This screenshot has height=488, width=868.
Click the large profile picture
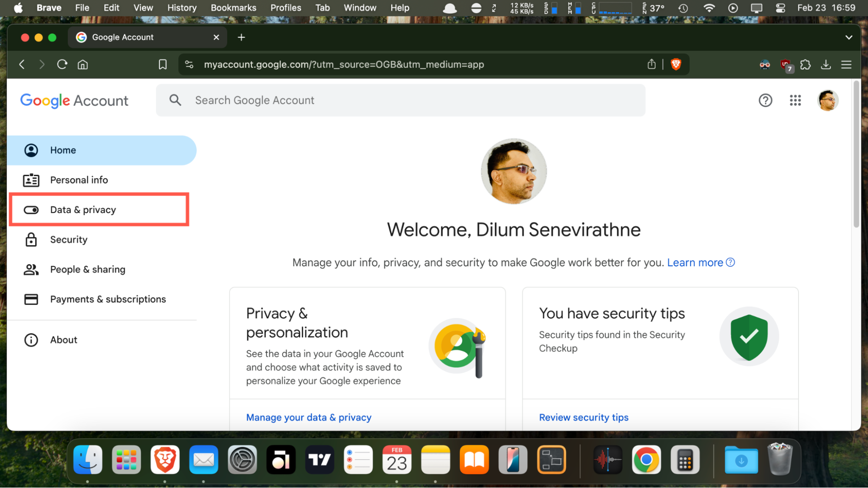coord(514,171)
